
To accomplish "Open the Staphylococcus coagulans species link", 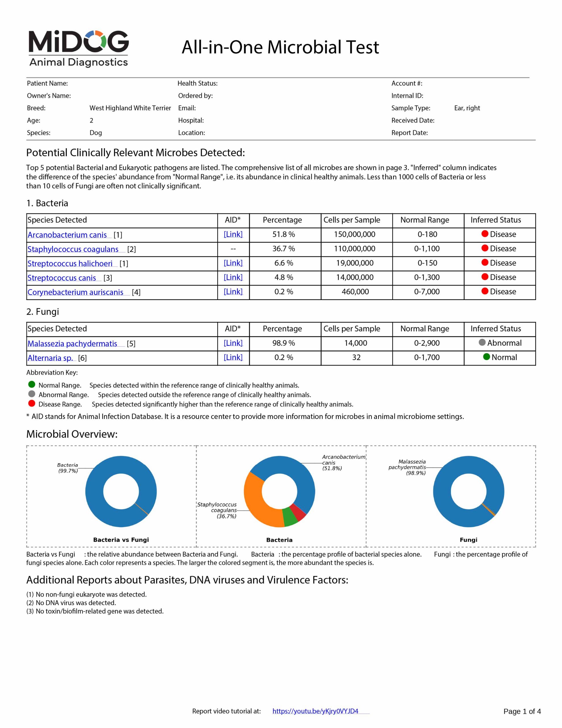I will point(73,249).
